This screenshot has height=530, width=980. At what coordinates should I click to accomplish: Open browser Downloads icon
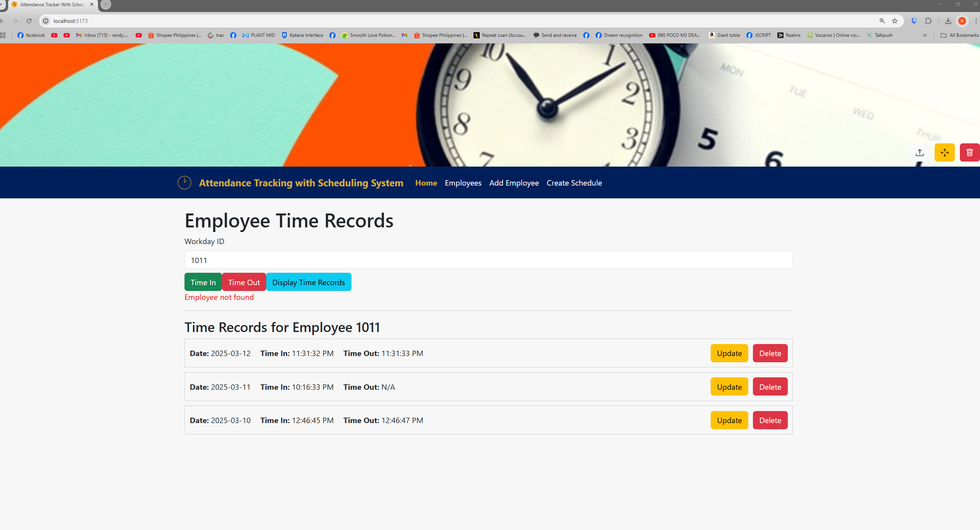948,21
